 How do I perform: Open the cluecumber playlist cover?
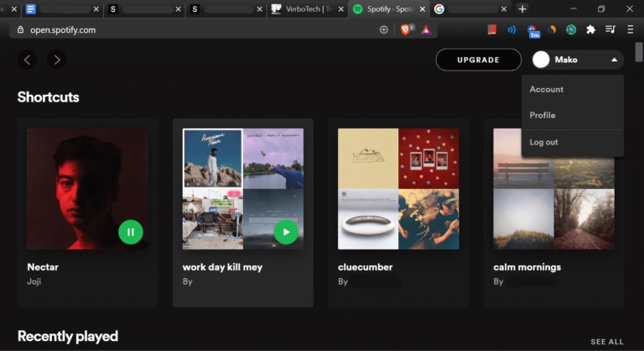point(398,189)
